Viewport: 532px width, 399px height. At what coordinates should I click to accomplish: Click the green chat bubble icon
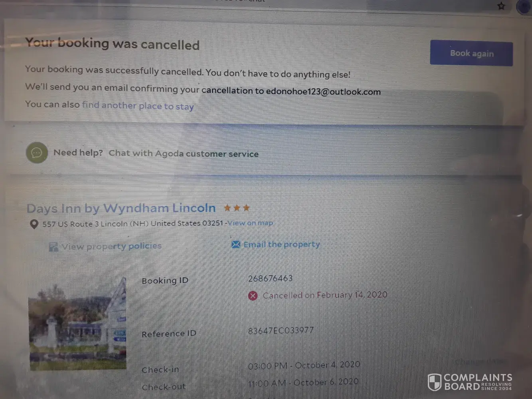[x=37, y=152]
